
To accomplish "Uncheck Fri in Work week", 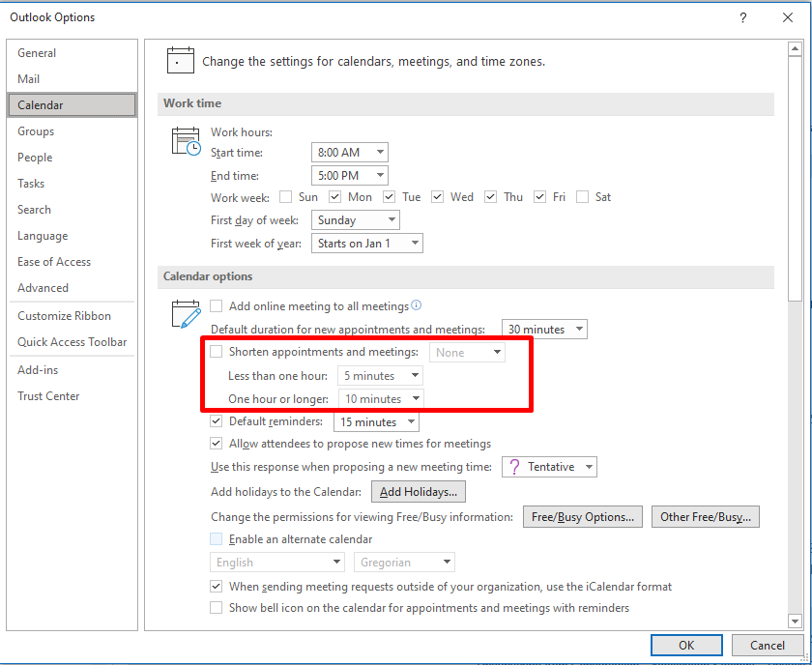I will [x=539, y=197].
